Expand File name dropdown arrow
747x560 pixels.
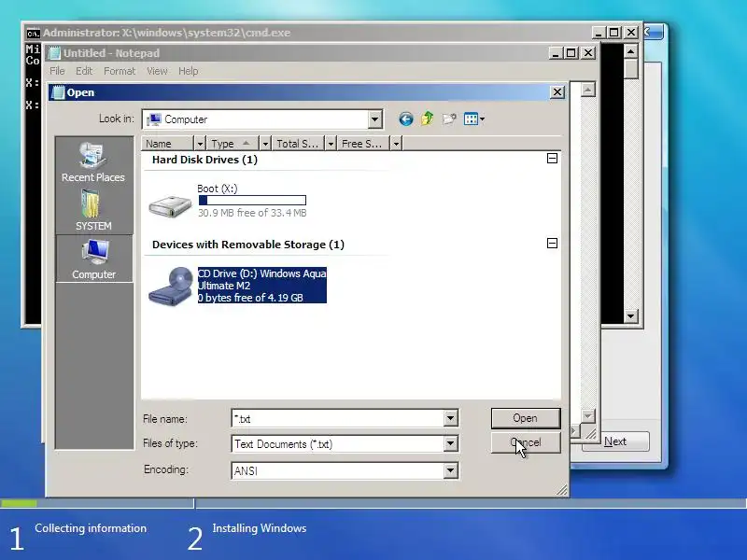(x=450, y=418)
